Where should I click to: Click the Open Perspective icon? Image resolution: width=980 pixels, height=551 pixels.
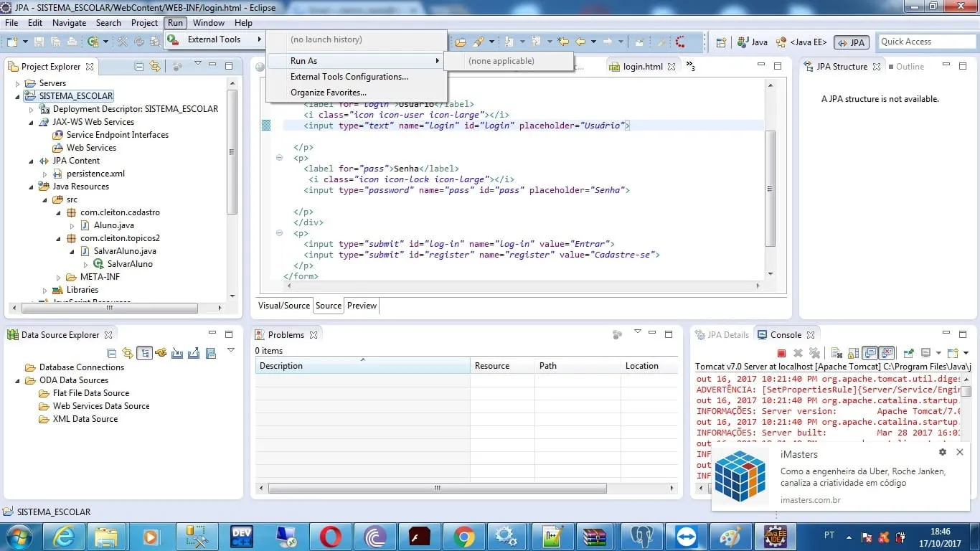point(721,42)
